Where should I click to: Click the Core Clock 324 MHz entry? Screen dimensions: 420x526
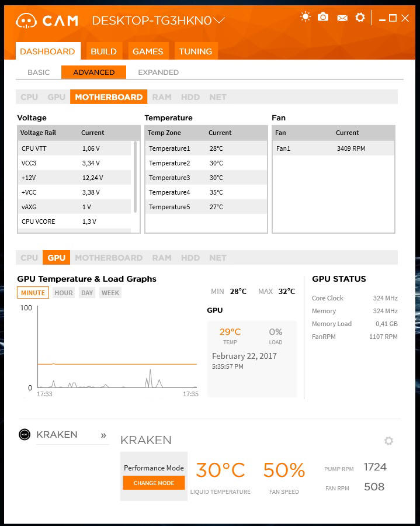point(355,298)
